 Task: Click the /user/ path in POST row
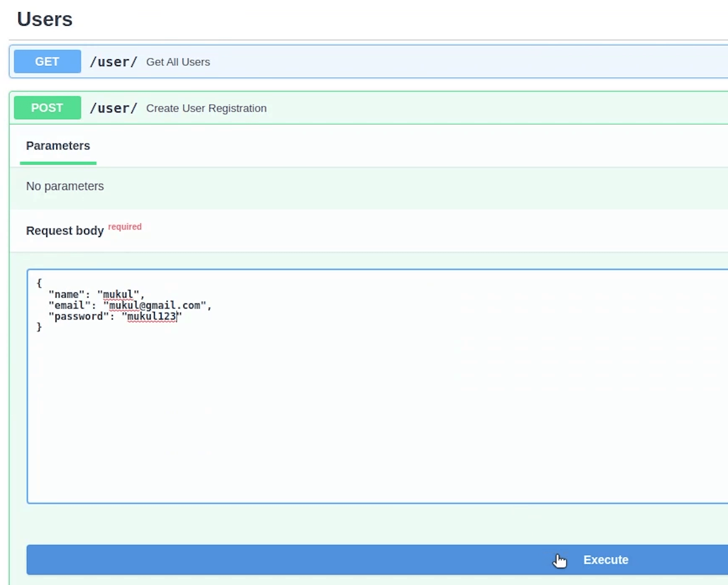click(x=113, y=108)
